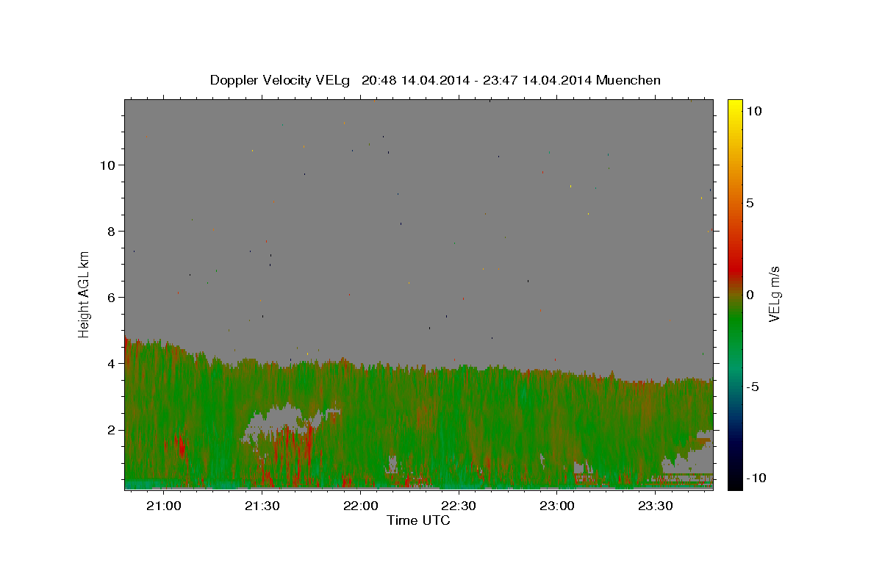
Task: Click the 21:30 time tick label
Action: click(262, 506)
